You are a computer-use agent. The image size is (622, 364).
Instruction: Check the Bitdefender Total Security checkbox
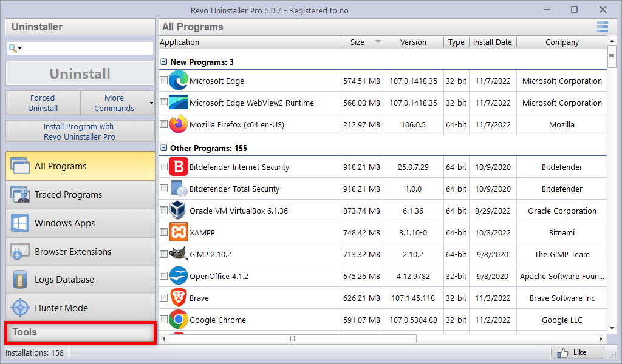[163, 188]
